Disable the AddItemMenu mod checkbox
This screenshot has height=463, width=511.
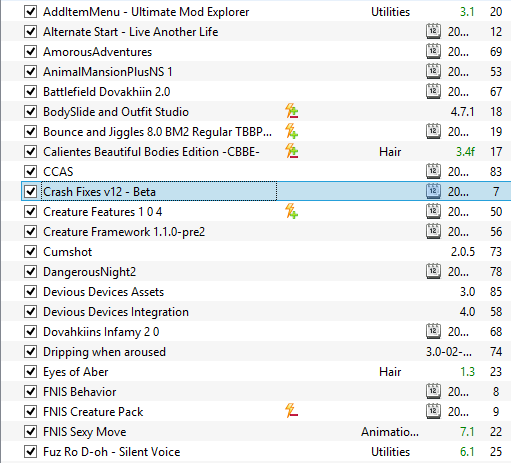(30, 11)
